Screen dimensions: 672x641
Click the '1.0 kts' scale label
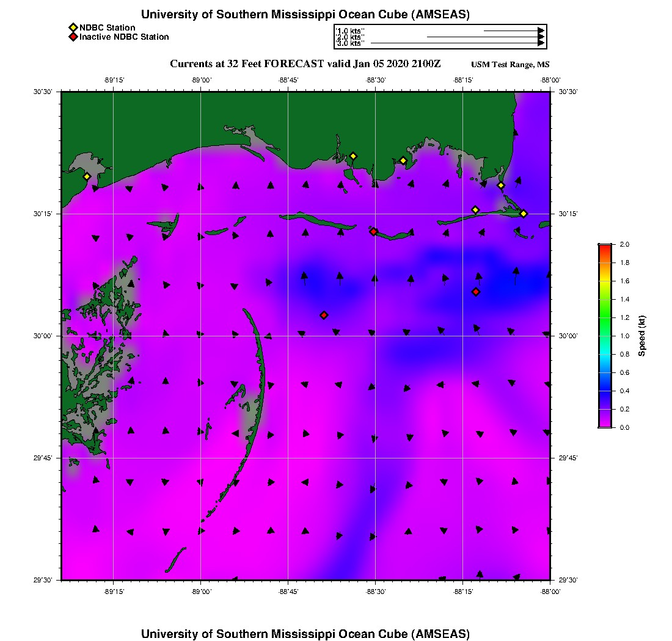point(349,31)
